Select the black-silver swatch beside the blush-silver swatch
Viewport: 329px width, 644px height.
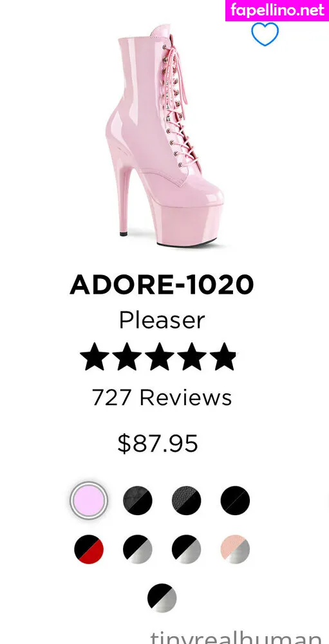(187, 549)
